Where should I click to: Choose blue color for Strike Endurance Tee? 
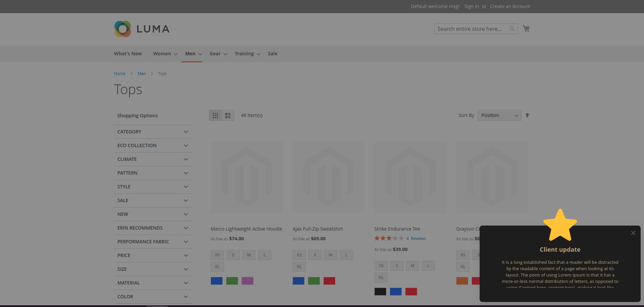pyautogui.click(x=396, y=292)
